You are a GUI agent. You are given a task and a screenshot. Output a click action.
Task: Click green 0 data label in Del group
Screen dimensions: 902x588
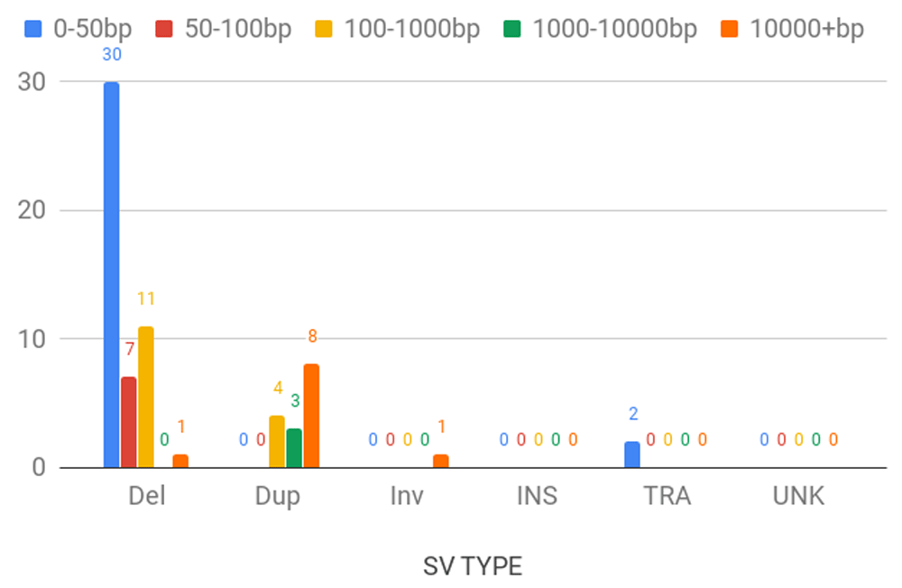(164, 439)
